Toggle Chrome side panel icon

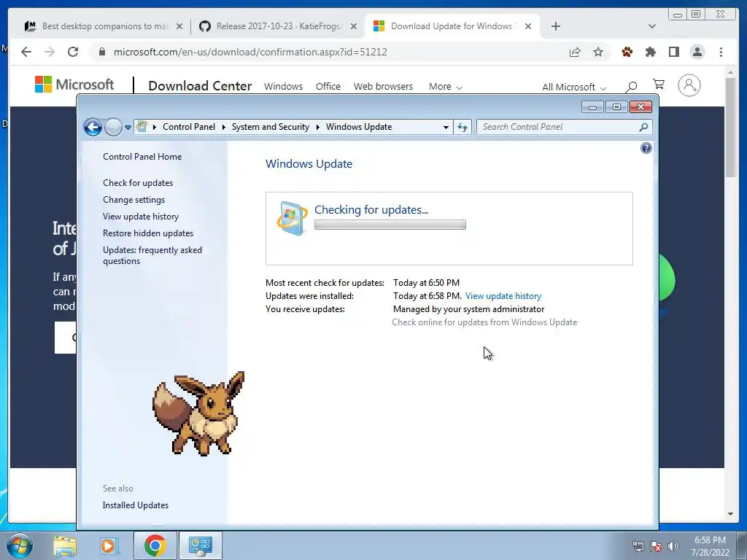tap(673, 52)
